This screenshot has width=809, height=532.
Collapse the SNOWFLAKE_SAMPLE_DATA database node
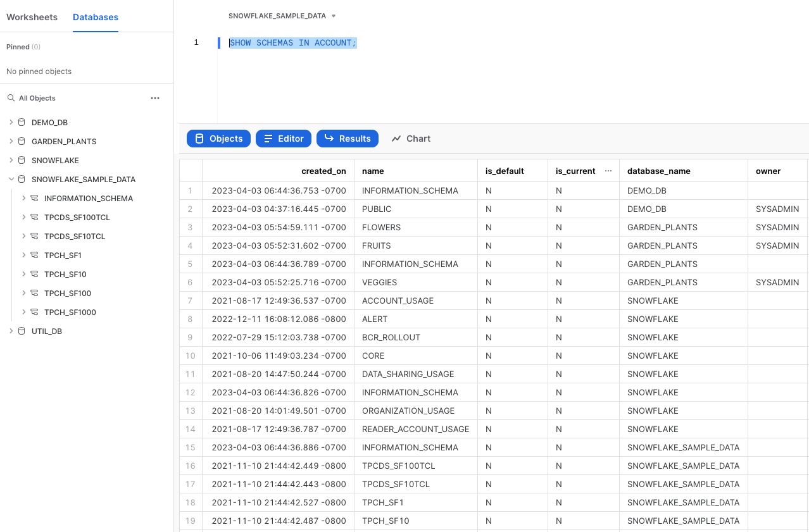coord(11,179)
